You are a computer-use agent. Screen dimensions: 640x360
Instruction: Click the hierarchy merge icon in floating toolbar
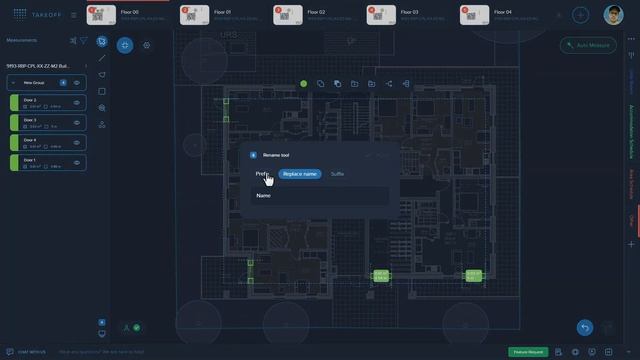click(406, 84)
